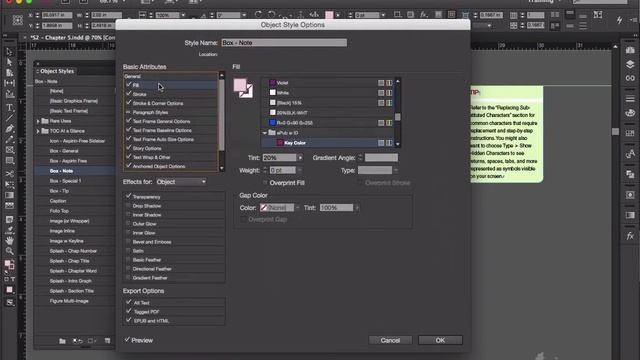
Task: Toggle Text Frame General Options checkbox
Action: click(129, 121)
